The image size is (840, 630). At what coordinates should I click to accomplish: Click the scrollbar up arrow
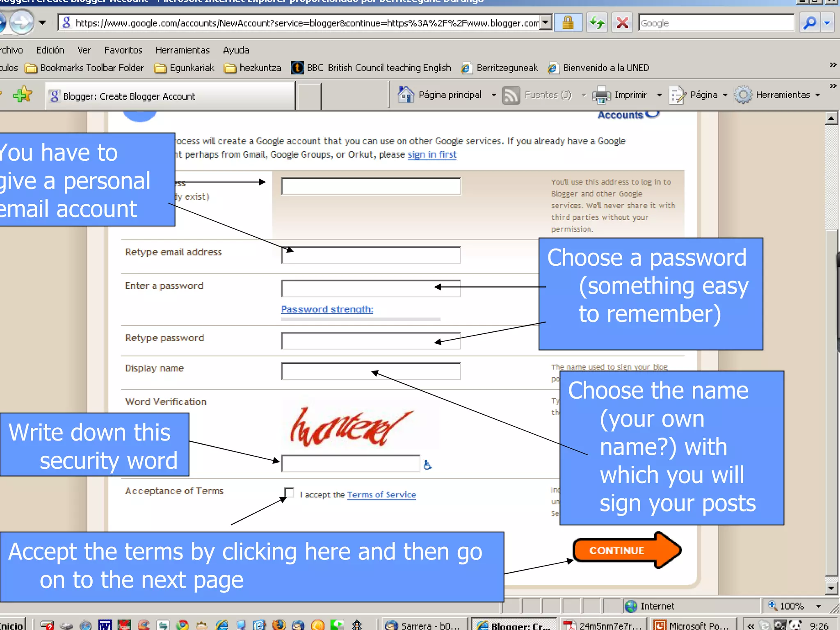[831, 119]
